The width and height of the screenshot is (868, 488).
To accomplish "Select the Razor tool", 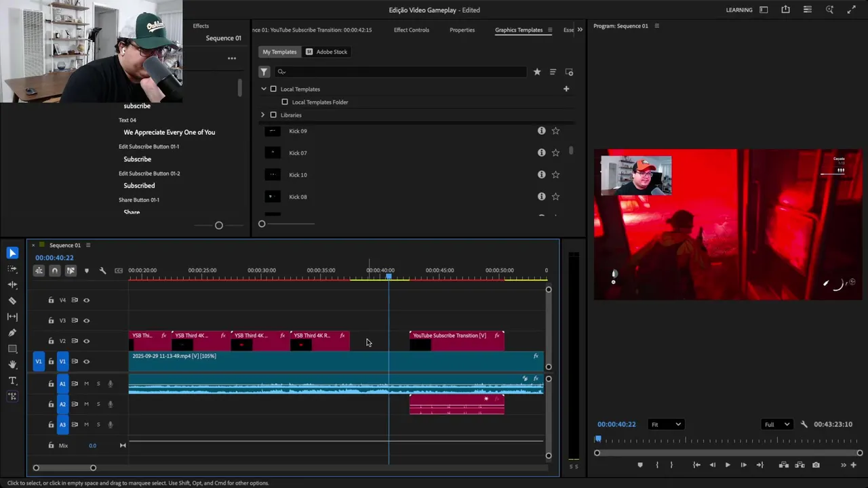I will pos(12,301).
